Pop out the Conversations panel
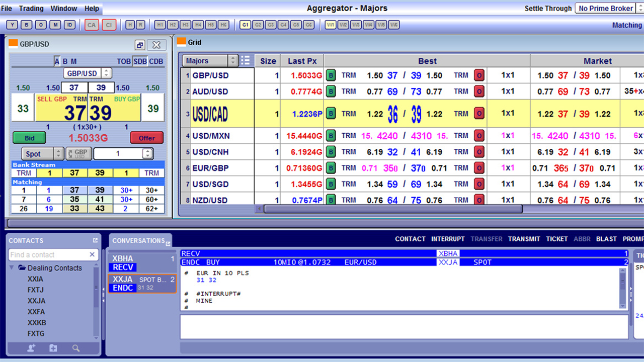The image size is (644, 362). coord(169,243)
